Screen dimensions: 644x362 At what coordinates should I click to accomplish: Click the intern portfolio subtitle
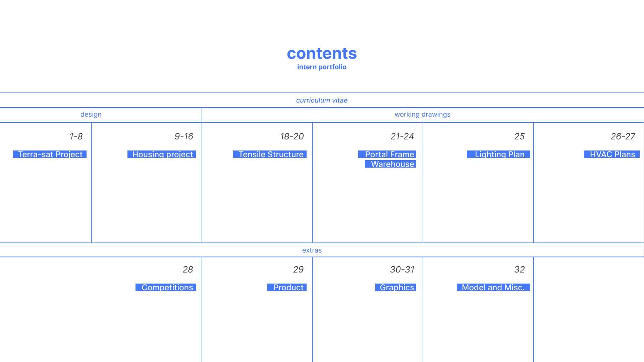[x=322, y=67]
